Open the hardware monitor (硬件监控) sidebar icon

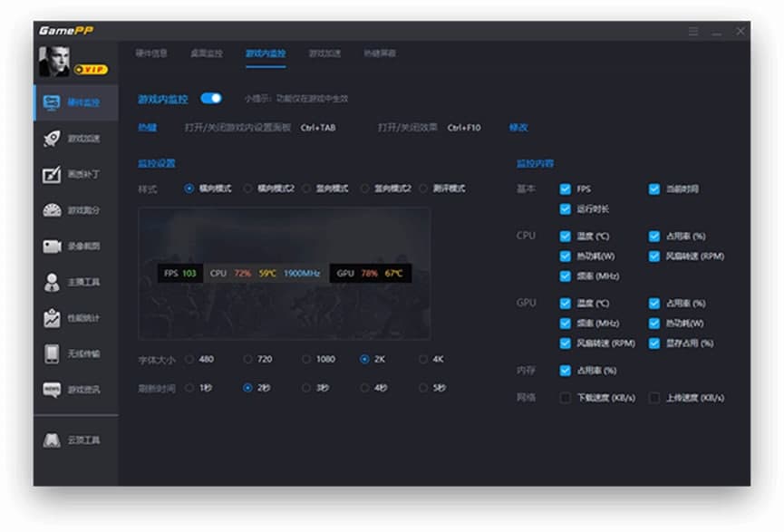(52, 102)
